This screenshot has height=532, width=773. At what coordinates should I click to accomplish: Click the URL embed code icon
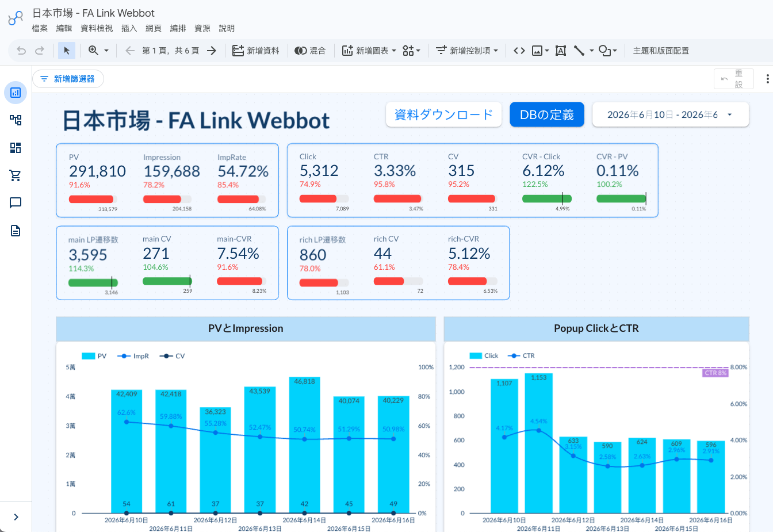point(519,51)
